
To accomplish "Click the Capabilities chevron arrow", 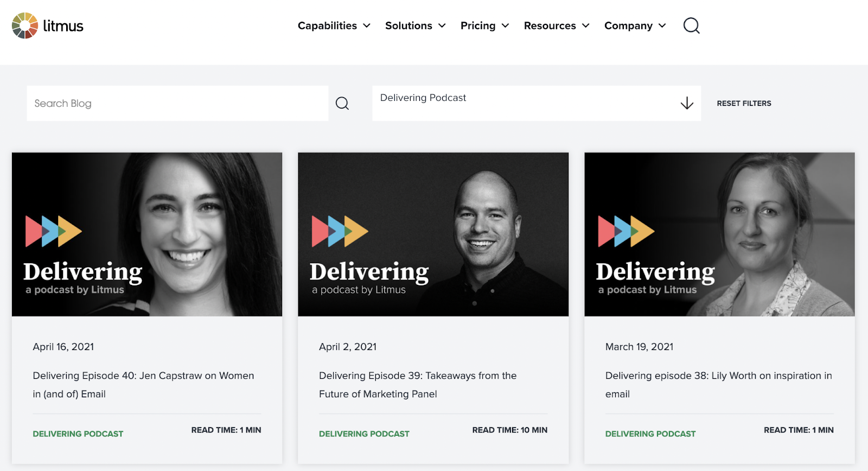I will 367,26.
